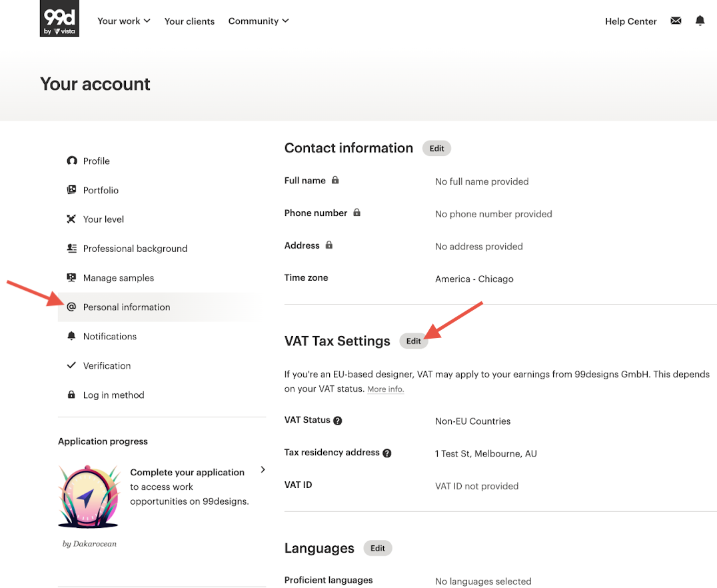Click the lock icon beside Full name

click(x=335, y=180)
